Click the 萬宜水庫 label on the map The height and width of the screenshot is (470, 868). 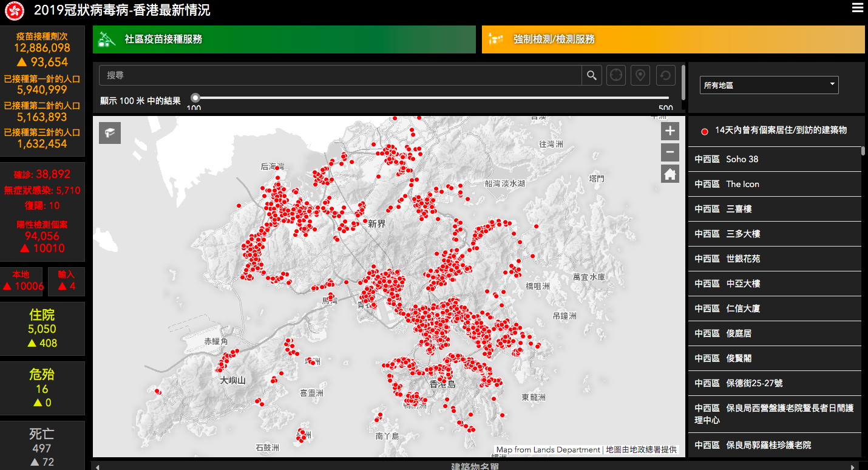click(x=589, y=277)
